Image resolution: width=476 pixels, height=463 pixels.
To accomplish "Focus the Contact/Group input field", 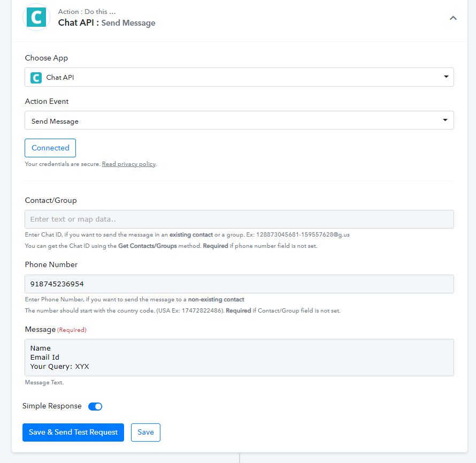I will point(239,219).
